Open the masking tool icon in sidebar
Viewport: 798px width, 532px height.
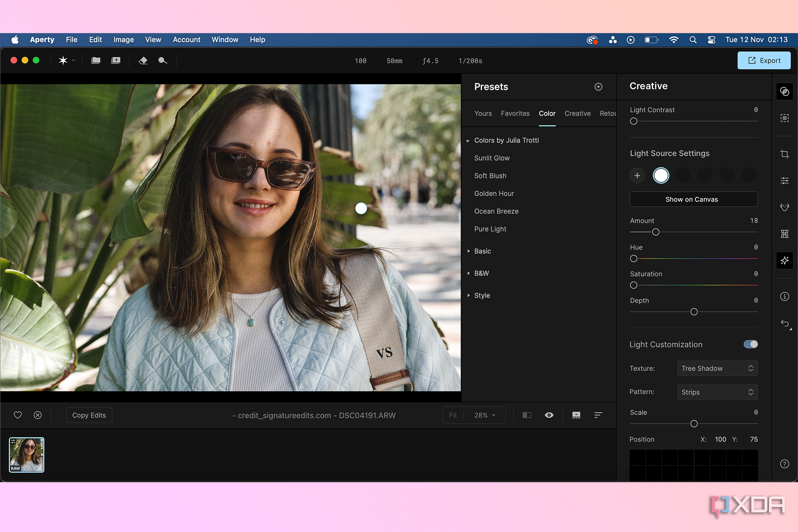tap(785, 118)
